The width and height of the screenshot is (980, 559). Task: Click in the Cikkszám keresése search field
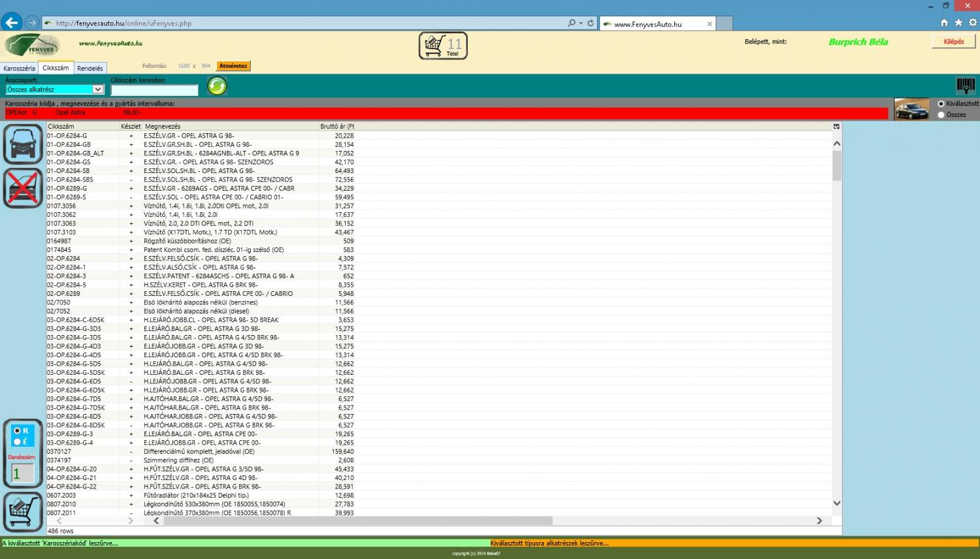(155, 90)
